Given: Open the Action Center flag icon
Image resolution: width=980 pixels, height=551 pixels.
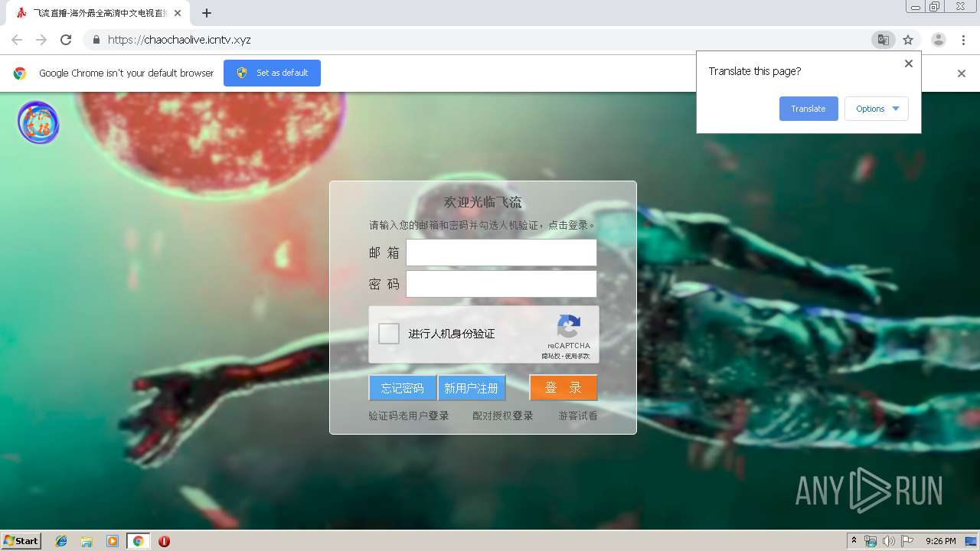Looking at the screenshot, I should 907,541.
